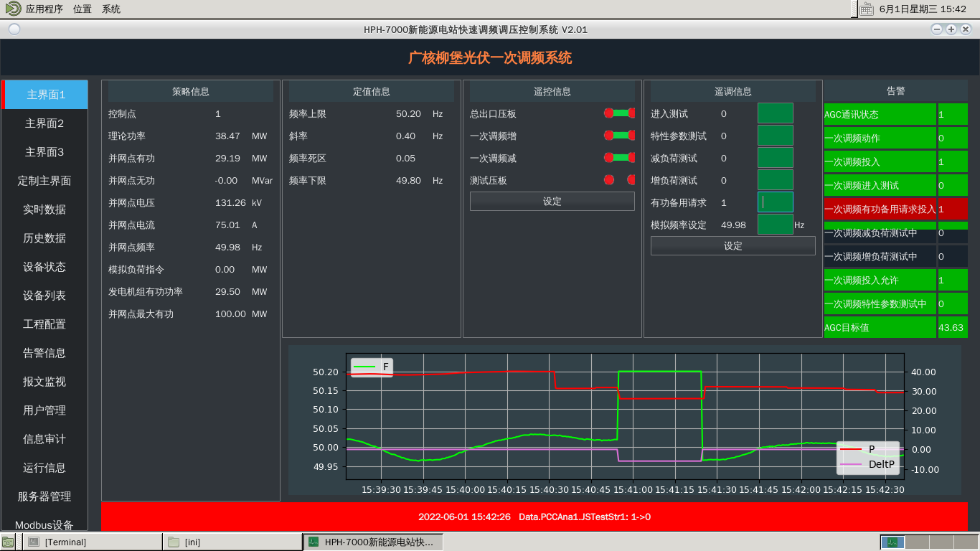Toggle the 一次调频增 switch
The image size is (980, 551).
coord(619,136)
